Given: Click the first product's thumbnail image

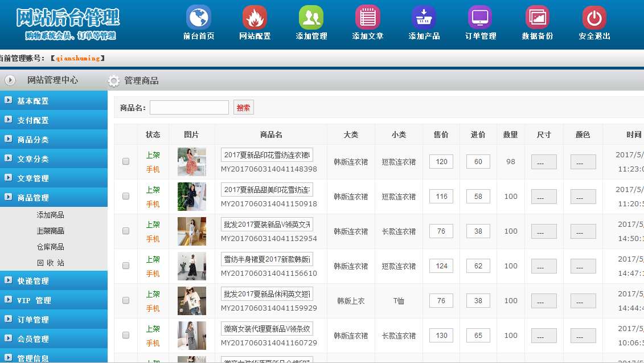Looking at the screenshot, I should (192, 162).
